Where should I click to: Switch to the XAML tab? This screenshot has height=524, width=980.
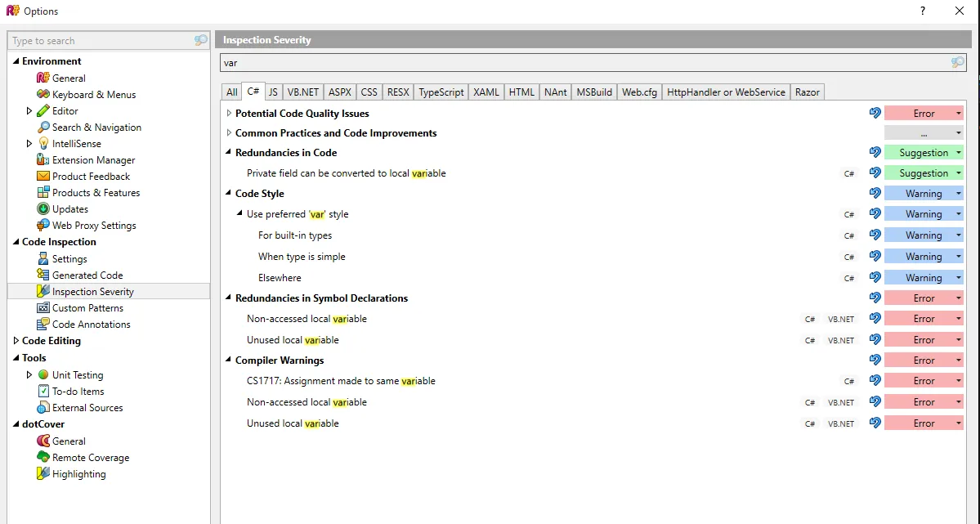click(x=486, y=92)
